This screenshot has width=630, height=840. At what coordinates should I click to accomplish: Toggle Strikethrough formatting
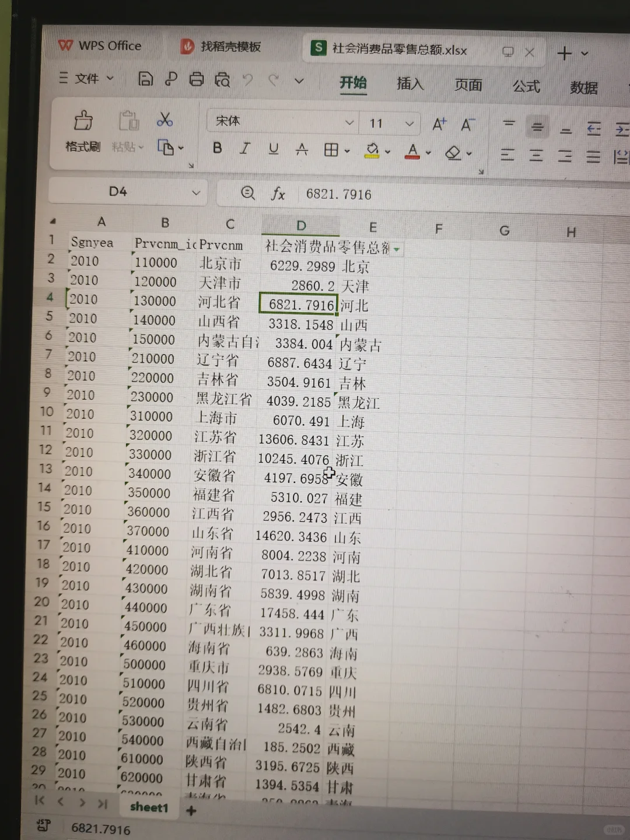[302, 150]
